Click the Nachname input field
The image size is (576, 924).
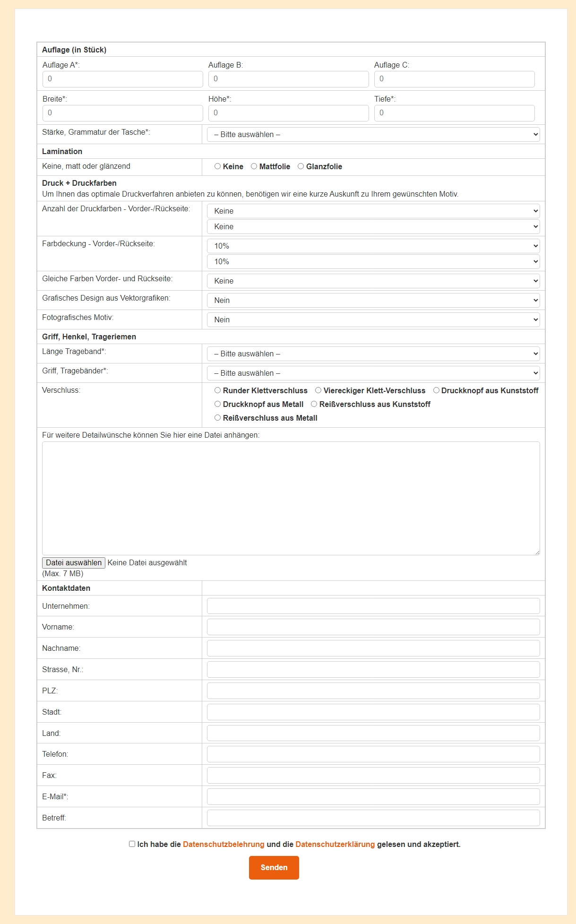coord(373,648)
